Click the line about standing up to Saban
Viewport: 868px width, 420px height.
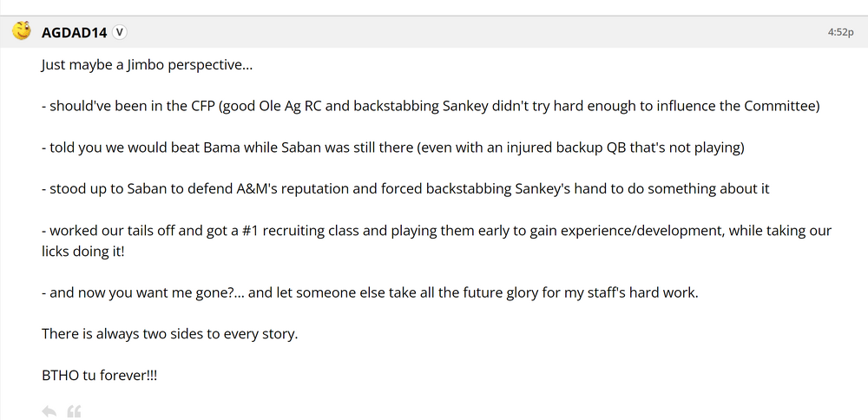[x=404, y=188]
